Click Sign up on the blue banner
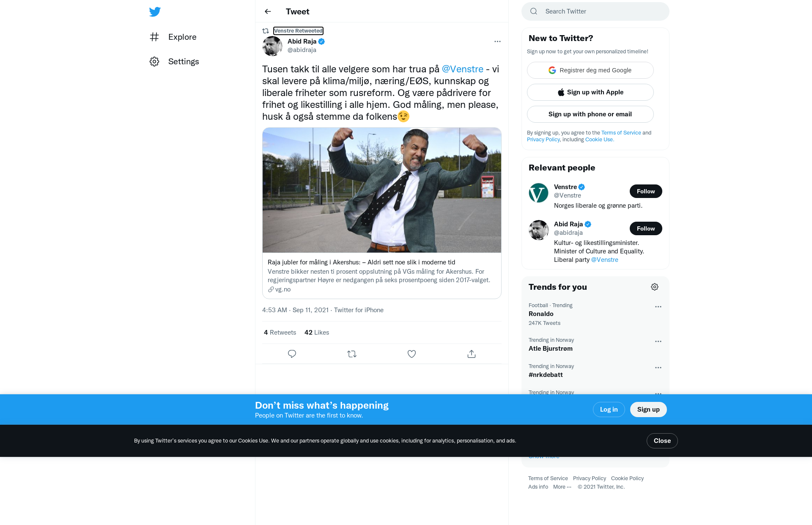This screenshot has height=525, width=812. click(648, 410)
